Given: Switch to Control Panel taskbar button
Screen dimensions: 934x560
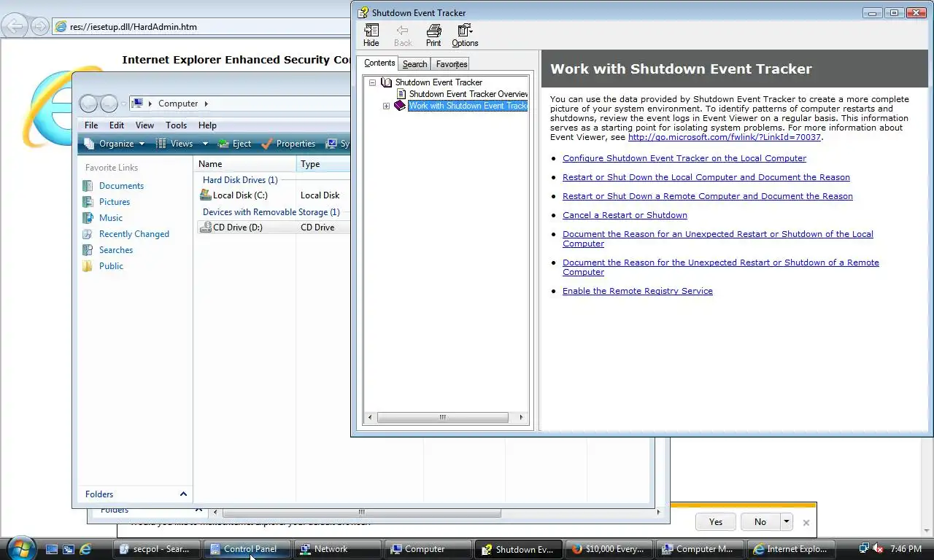Looking at the screenshot, I should point(247,549).
